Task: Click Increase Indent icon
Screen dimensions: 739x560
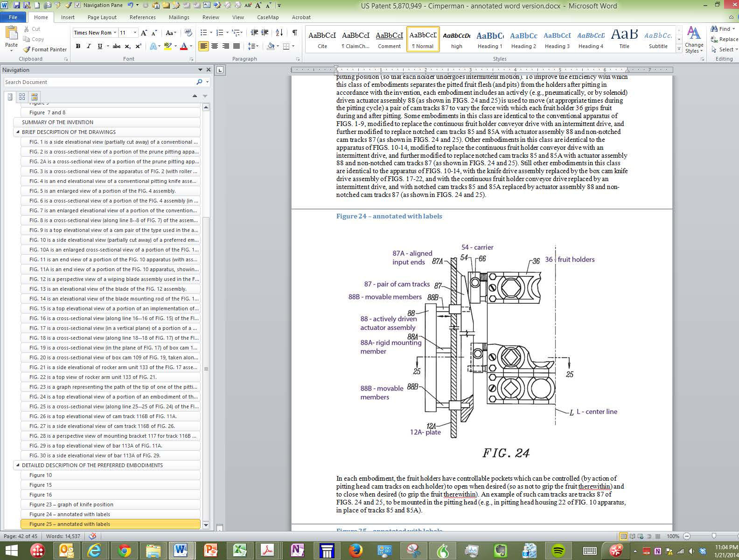Action: 265,33
